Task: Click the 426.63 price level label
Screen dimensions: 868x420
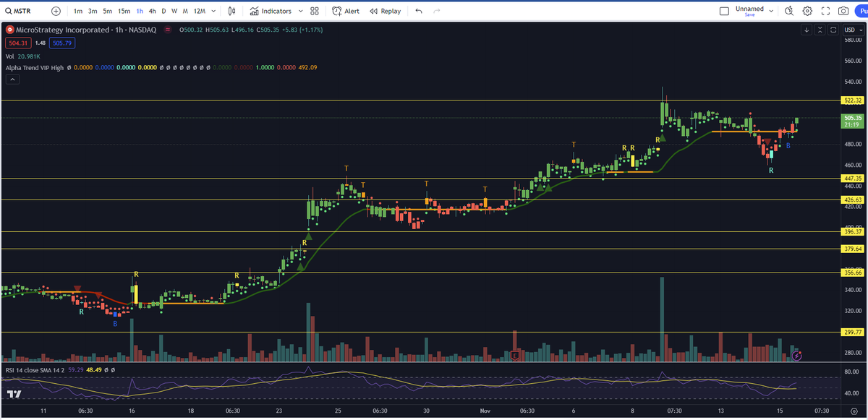Action: (x=853, y=200)
